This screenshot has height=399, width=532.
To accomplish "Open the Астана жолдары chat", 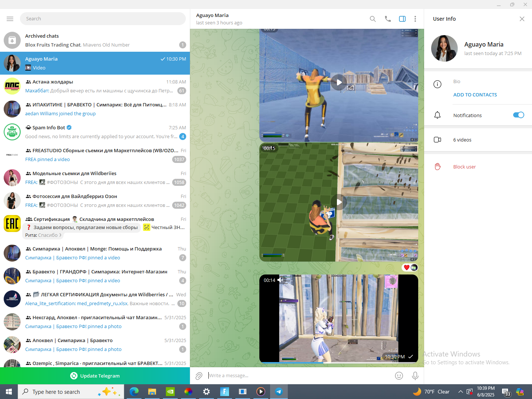I will click(95, 86).
